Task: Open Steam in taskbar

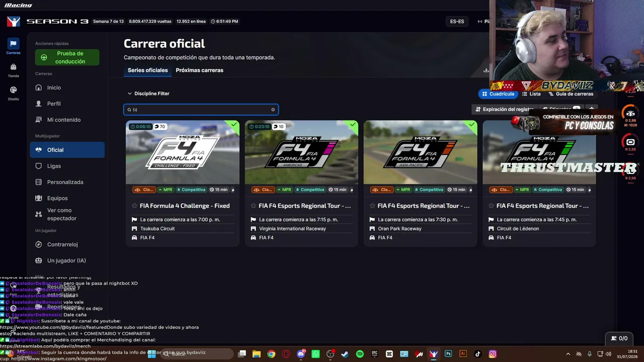Action: (345, 354)
